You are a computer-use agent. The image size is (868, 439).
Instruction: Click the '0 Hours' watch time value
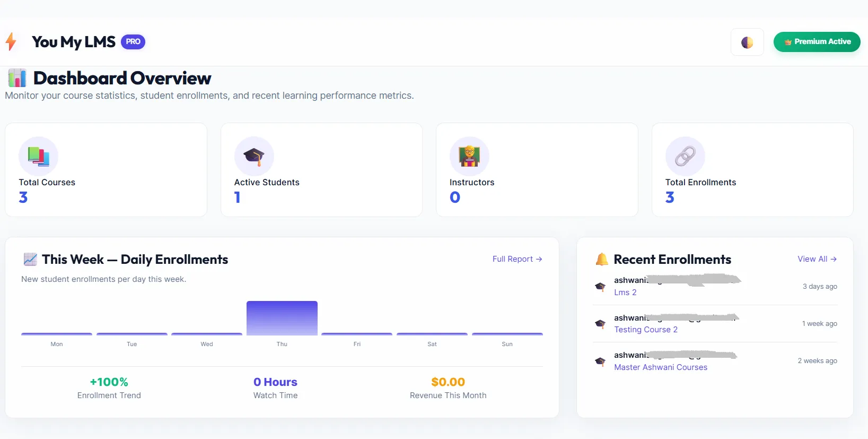pos(275,382)
